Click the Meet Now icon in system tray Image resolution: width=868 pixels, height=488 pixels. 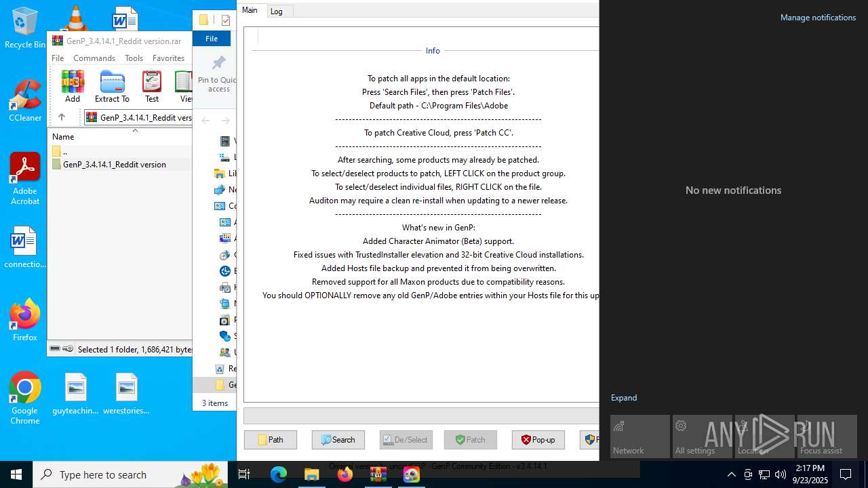(748, 474)
